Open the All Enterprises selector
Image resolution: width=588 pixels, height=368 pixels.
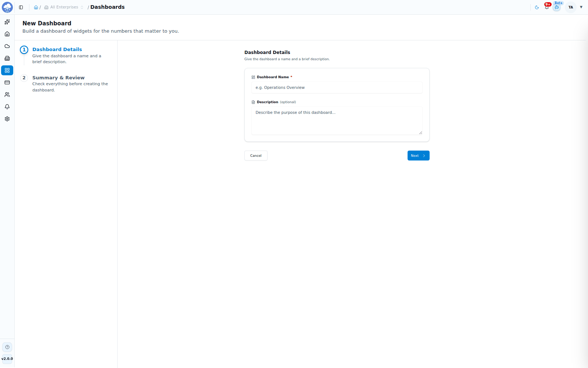pyautogui.click(x=64, y=7)
